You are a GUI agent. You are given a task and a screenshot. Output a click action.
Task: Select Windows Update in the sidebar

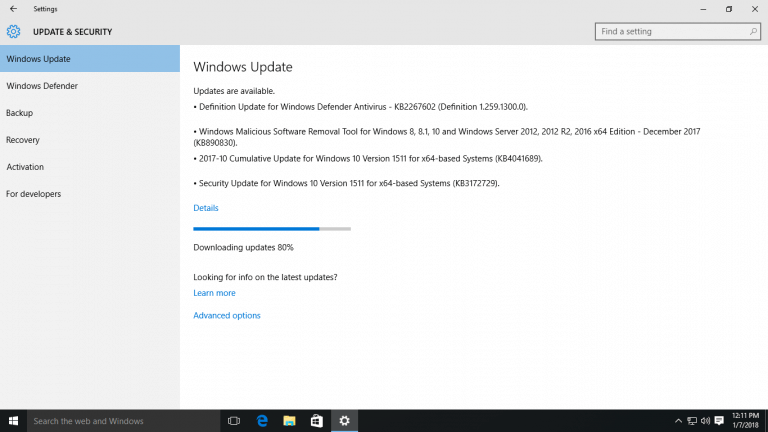[90, 59]
